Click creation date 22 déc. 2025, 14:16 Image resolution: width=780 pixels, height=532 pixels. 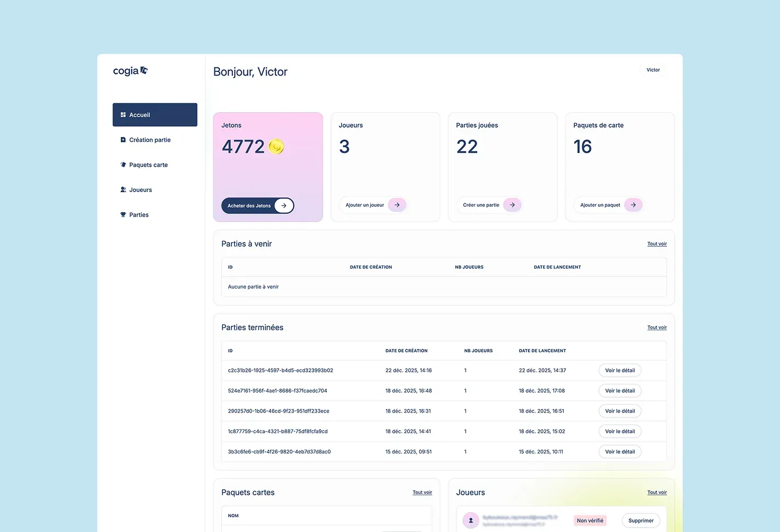coord(409,370)
